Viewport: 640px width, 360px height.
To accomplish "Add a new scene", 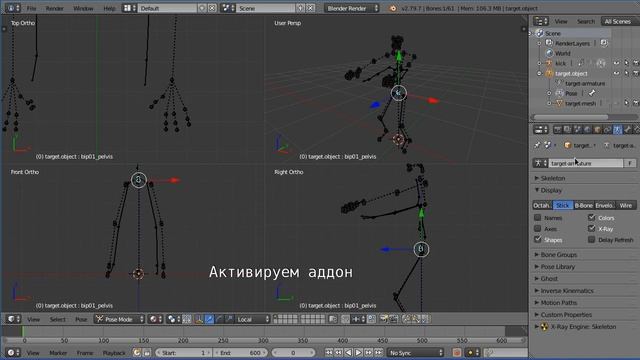I will click(301, 8).
